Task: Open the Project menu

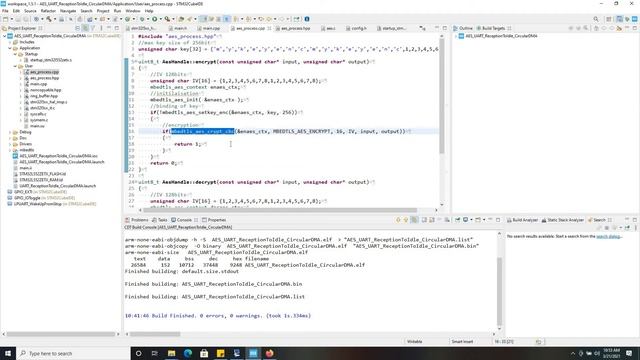Action: tap(103, 11)
